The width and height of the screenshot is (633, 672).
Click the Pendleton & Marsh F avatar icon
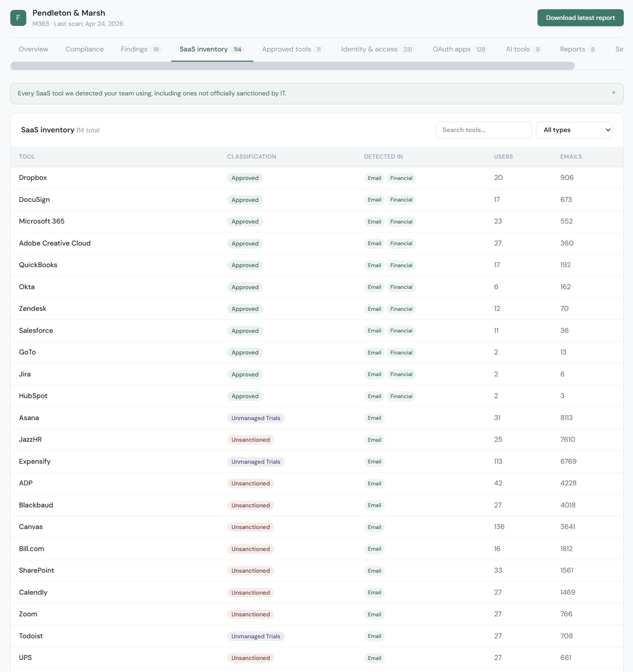pos(18,18)
